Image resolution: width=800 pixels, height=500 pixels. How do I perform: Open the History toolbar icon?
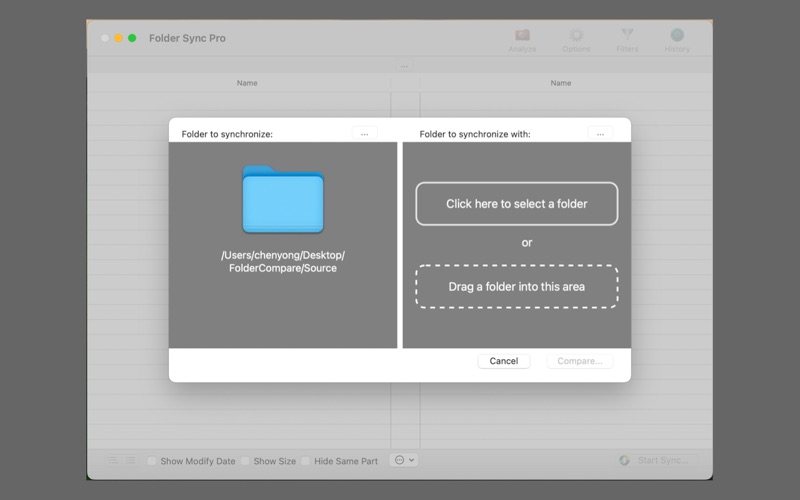click(x=677, y=35)
